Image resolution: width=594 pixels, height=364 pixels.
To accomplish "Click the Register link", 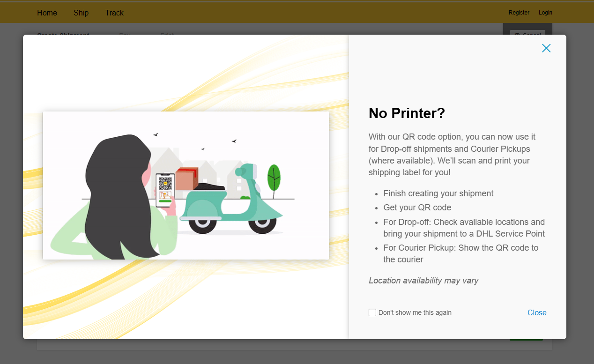I will coord(519,13).
